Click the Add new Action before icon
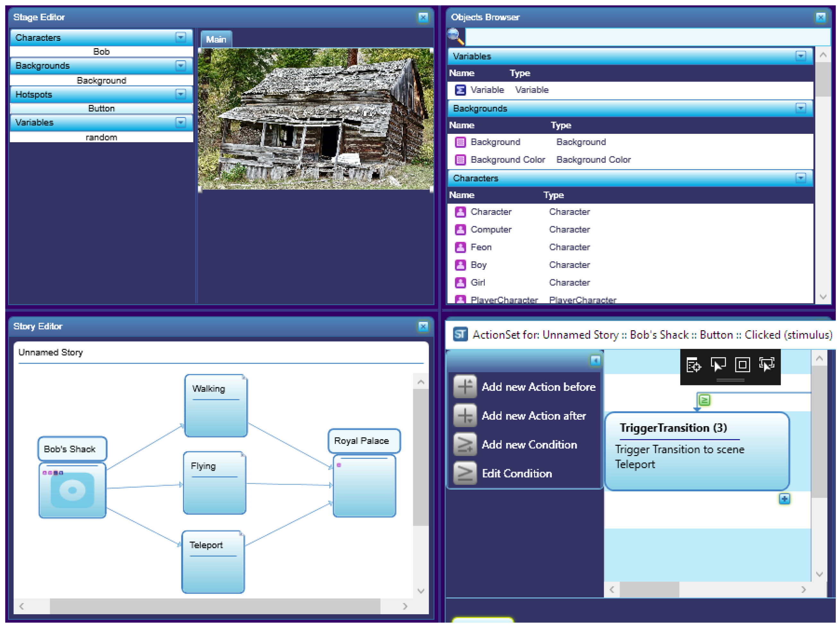Screen dimensions: 840x629 click(x=465, y=387)
